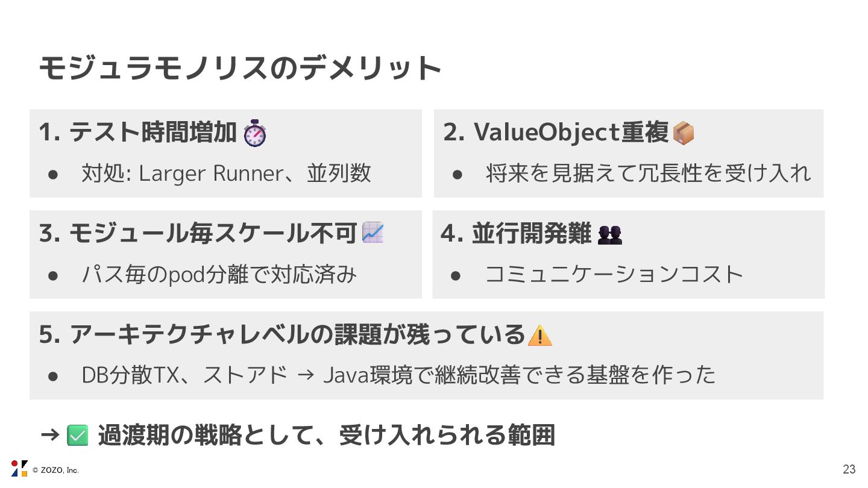
Task: Click bullet text コミュニケーションコスト
Action: pyautogui.click(x=614, y=275)
